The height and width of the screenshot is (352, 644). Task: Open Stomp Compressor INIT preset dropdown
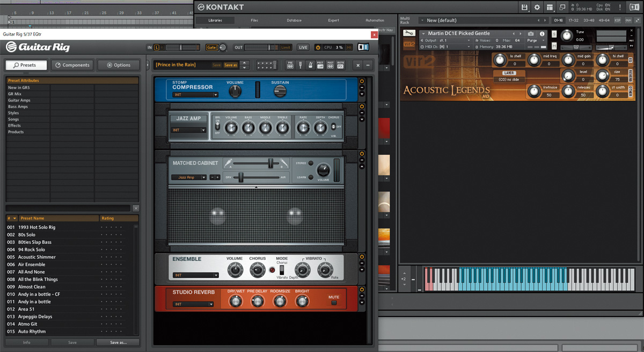(195, 95)
